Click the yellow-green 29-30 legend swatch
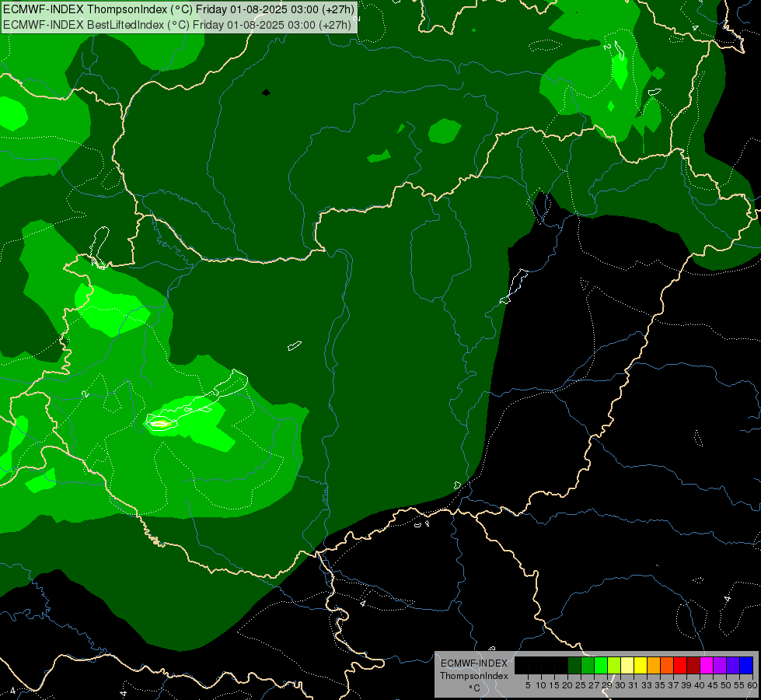 click(x=614, y=666)
